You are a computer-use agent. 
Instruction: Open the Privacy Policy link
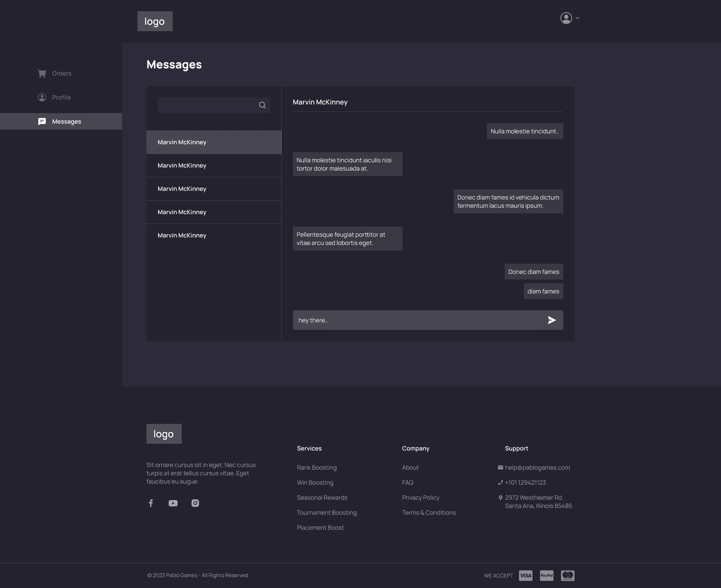point(421,497)
